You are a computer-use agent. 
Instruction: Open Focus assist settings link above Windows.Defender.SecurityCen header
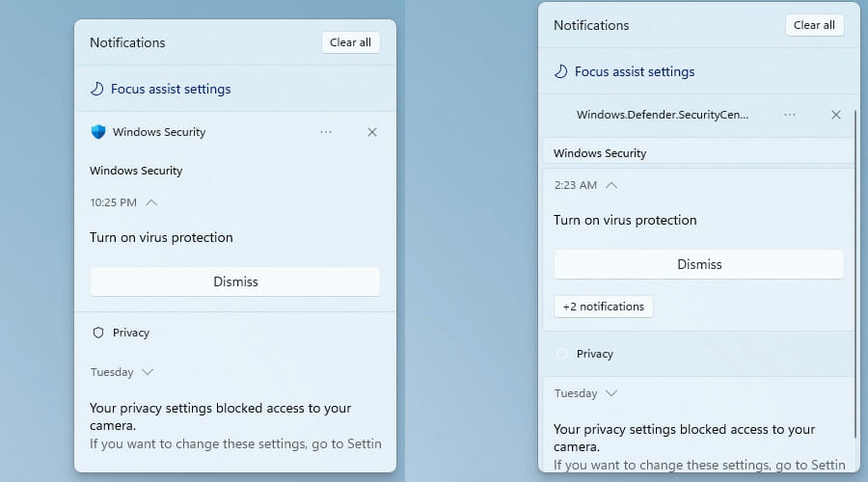(635, 71)
